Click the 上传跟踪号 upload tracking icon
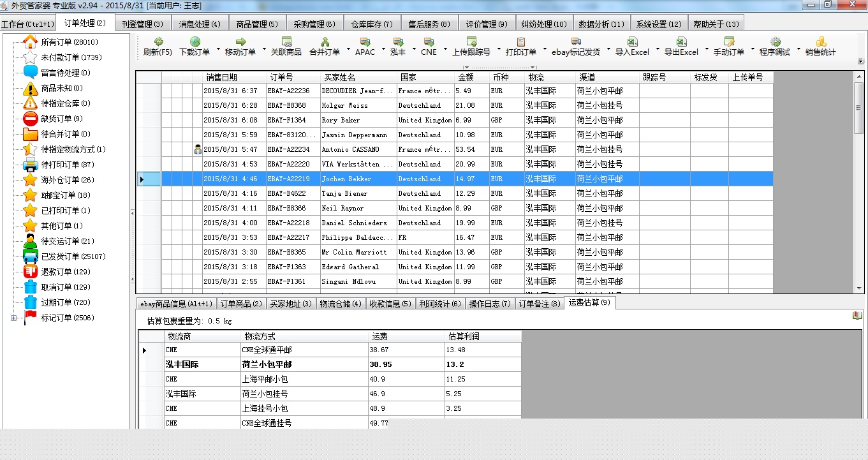 click(471, 41)
